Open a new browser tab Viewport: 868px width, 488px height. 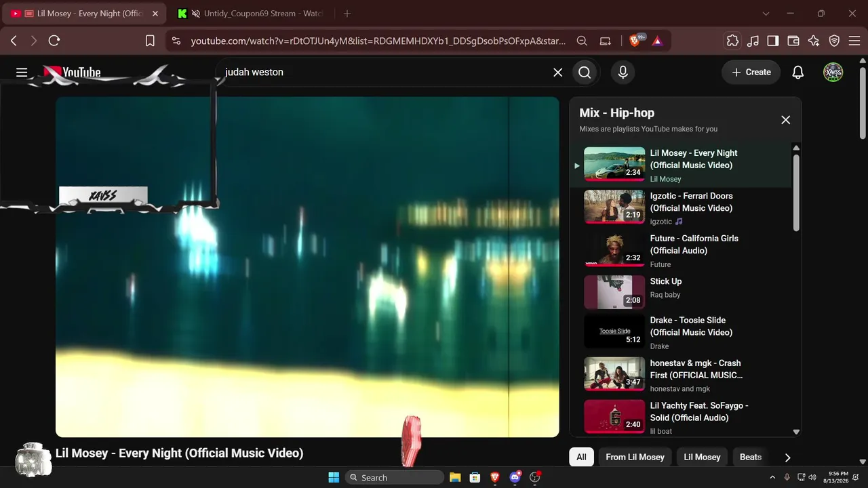click(x=347, y=14)
